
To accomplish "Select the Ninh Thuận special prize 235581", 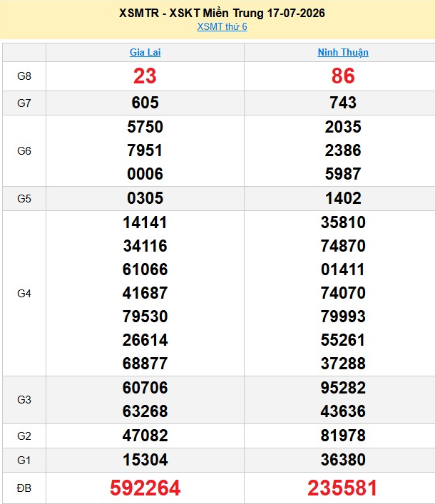I will [342, 488].
